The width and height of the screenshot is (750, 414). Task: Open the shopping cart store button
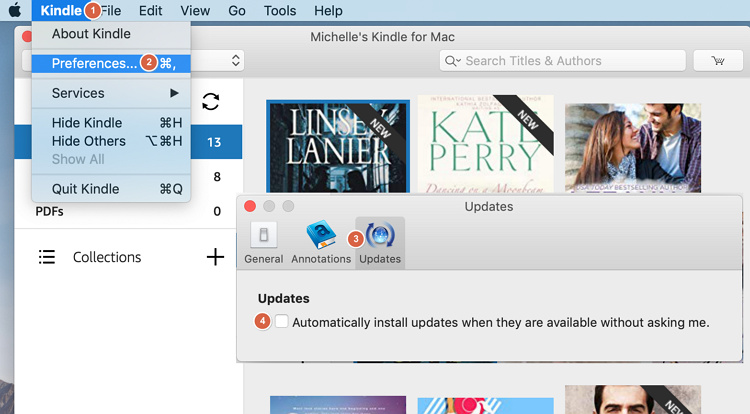(x=717, y=61)
